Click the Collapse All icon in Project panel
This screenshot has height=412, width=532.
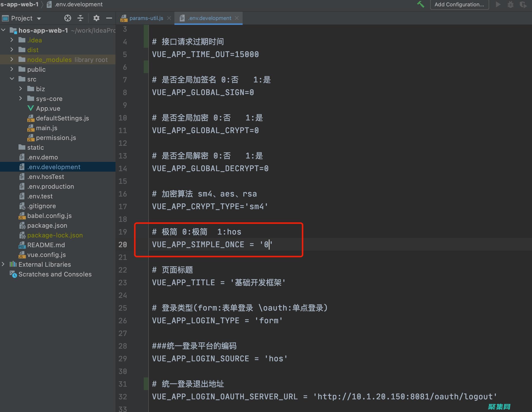coord(80,18)
